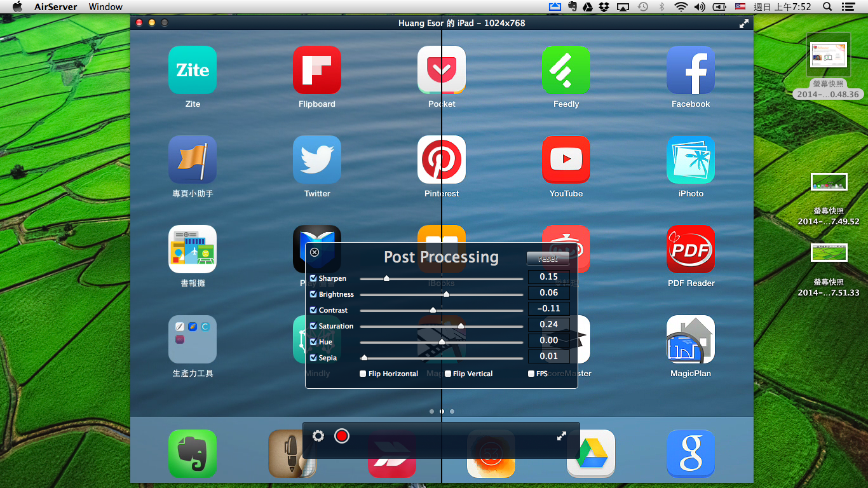868x488 pixels.
Task: Launch the iPhoto app
Action: [x=691, y=159]
